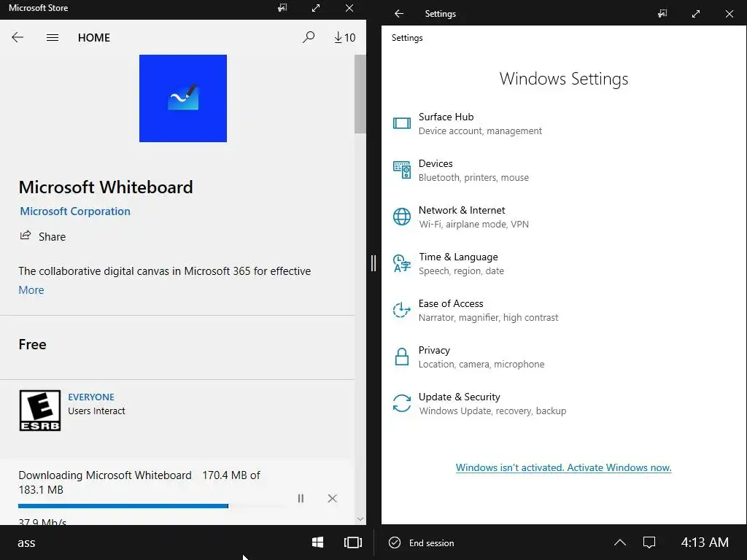Click the Surface Hub display icon
747x560 pixels.
pos(402,123)
